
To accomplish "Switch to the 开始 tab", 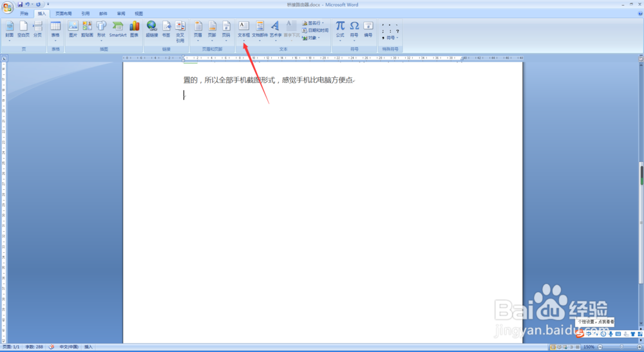I will [x=24, y=14].
